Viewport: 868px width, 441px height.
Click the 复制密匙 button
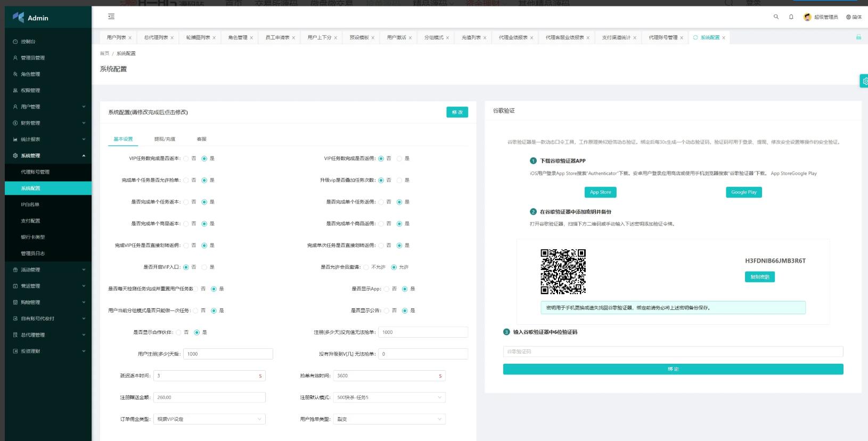tap(759, 277)
